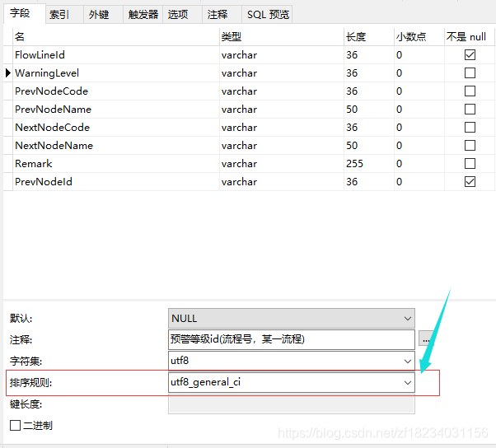Select the PrevNodeName field name

53,109
